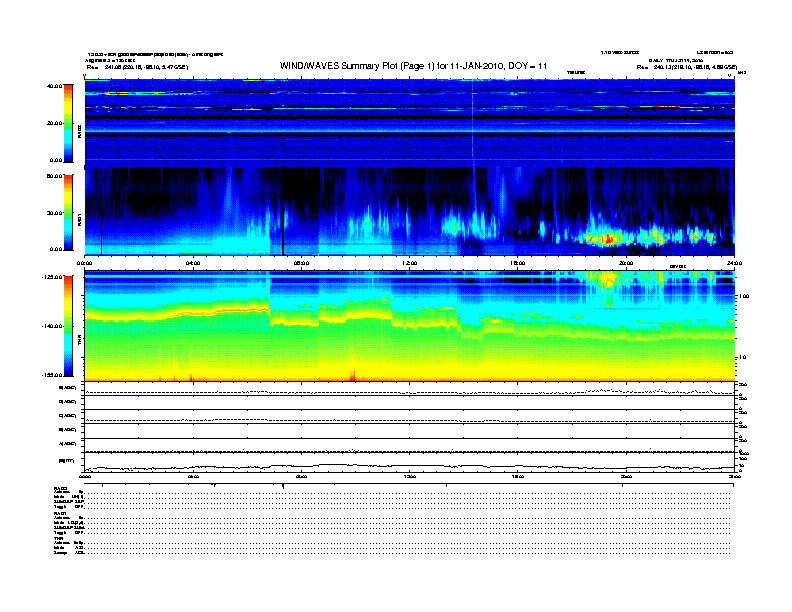
Task: Click the 100 frequency label right of TNR panel
Action: coord(744,296)
